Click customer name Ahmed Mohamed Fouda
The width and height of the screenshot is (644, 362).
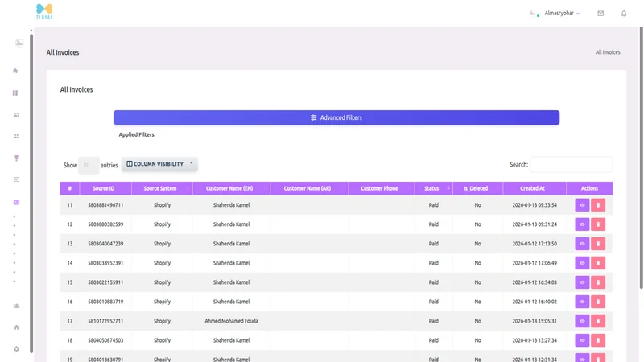pos(231,321)
